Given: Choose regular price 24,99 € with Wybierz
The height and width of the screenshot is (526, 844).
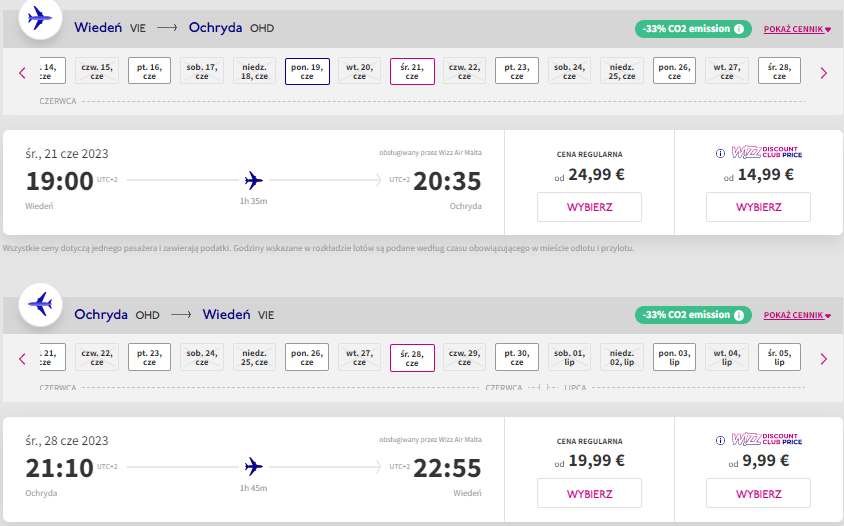Looking at the screenshot, I should click(x=589, y=207).
